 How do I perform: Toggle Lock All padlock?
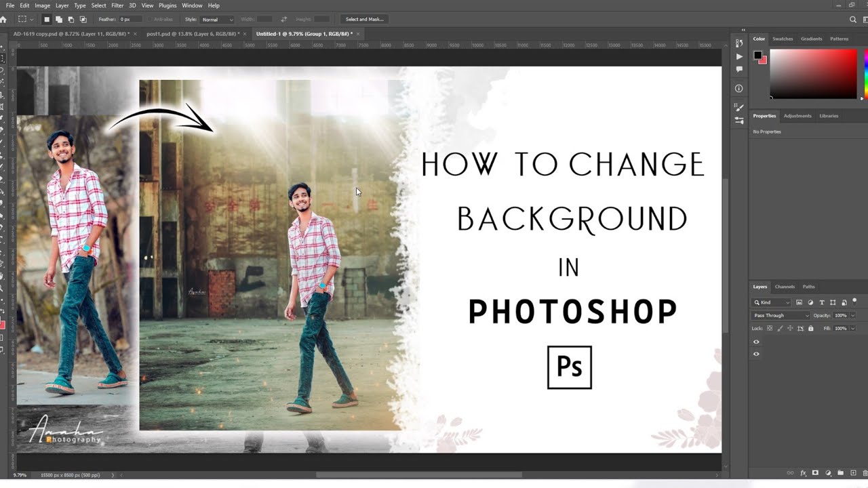click(811, 328)
